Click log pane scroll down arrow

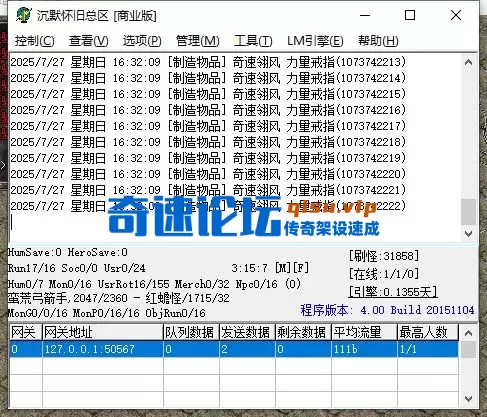point(468,234)
